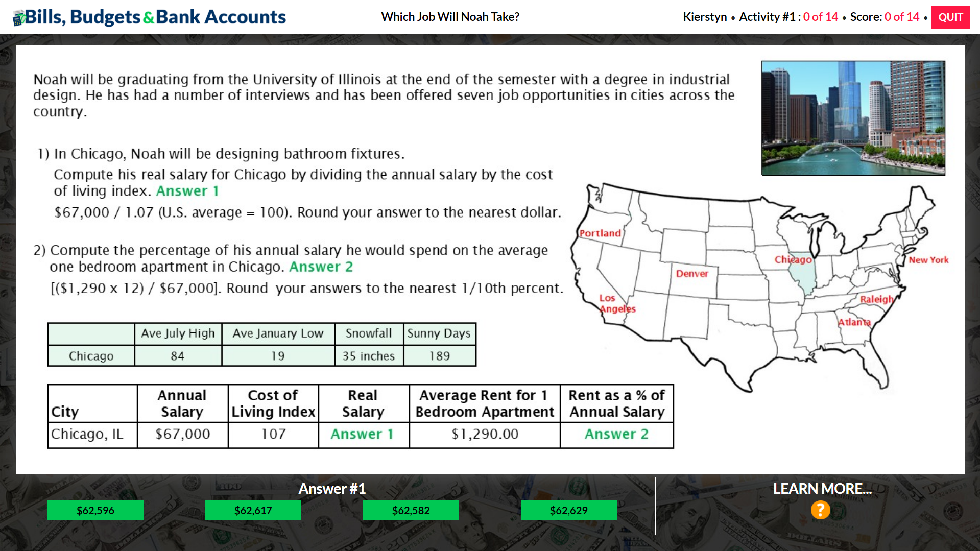Select Denver on the map
980x551 pixels.
click(x=692, y=273)
